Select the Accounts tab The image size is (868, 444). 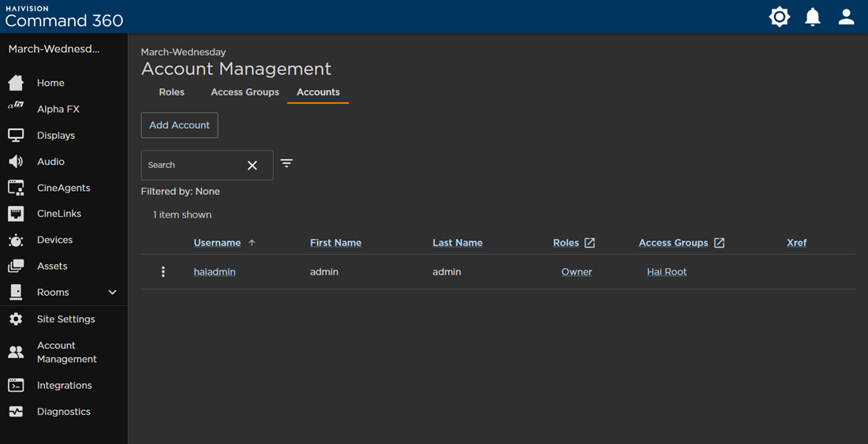pos(318,92)
